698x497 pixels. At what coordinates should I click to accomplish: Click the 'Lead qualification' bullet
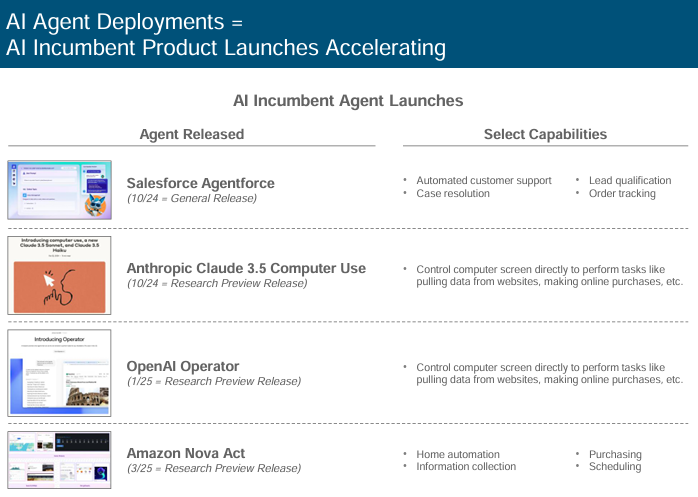pyautogui.click(x=630, y=180)
